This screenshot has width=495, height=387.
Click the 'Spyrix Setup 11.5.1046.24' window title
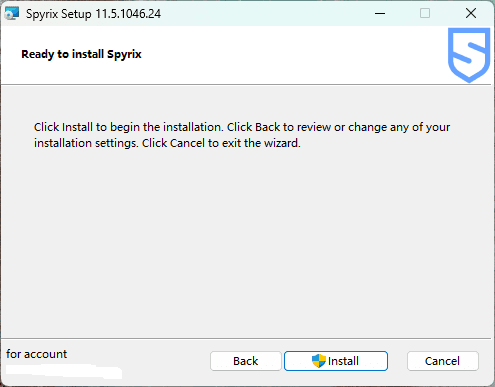point(93,14)
